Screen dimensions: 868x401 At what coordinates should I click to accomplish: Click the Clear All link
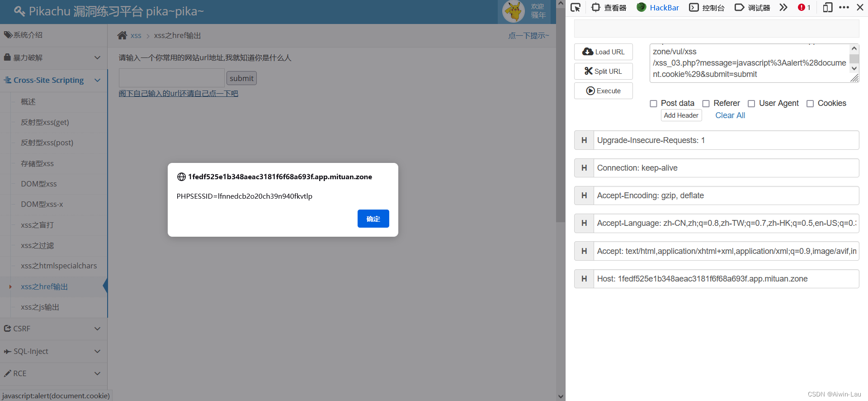tap(730, 115)
